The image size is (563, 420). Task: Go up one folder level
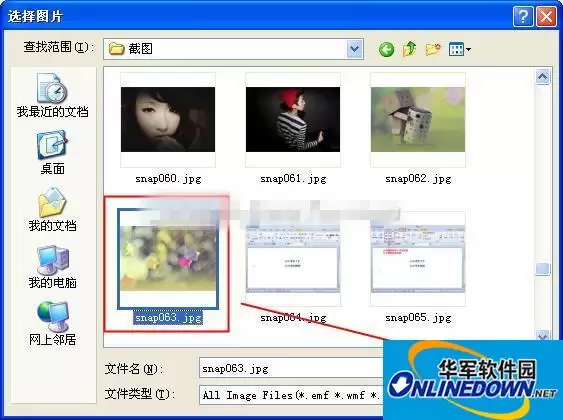[409, 49]
